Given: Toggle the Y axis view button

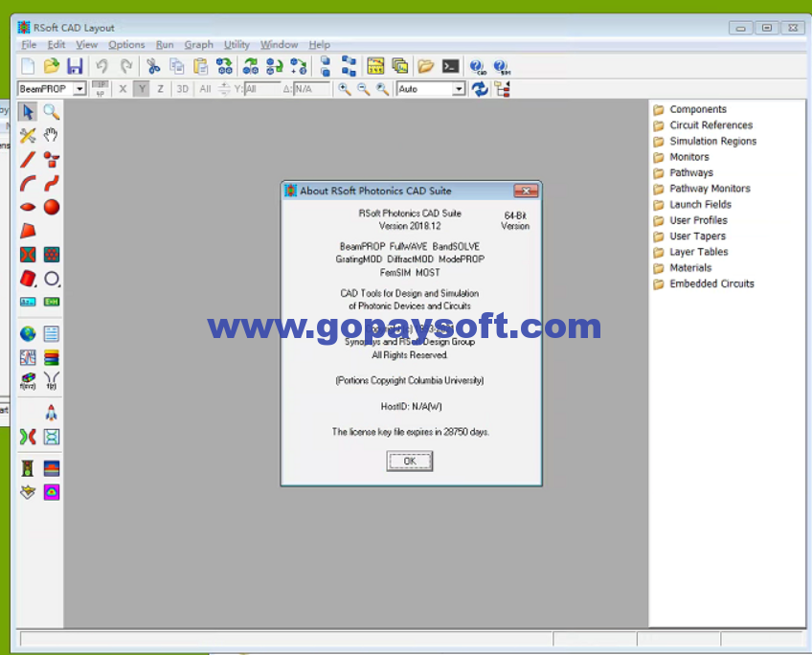Looking at the screenshot, I should 142,89.
